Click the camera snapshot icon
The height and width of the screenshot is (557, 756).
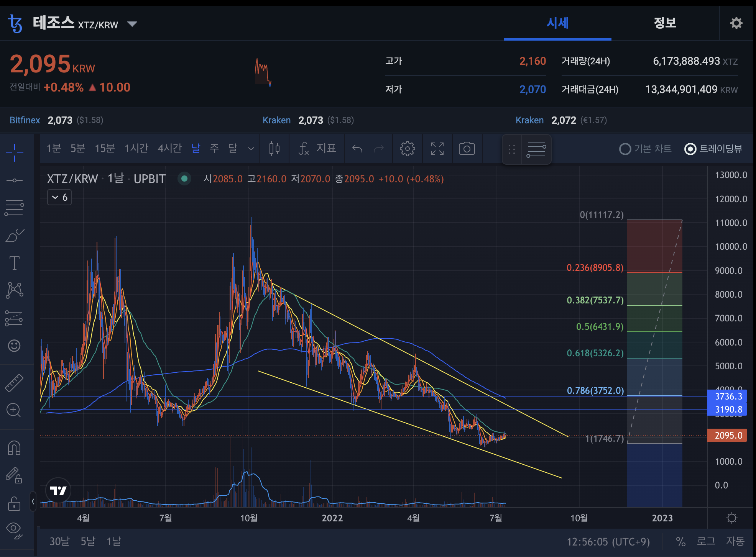[467, 149]
